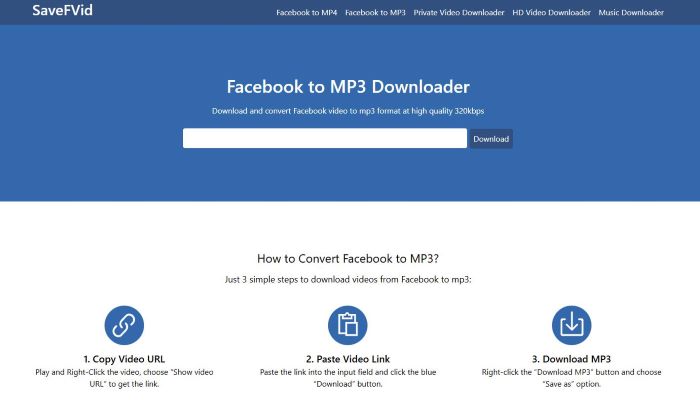The height and width of the screenshot is (400, 700).
Task: Click 'Just 3 simple steps' text
Action: (348, 279)
